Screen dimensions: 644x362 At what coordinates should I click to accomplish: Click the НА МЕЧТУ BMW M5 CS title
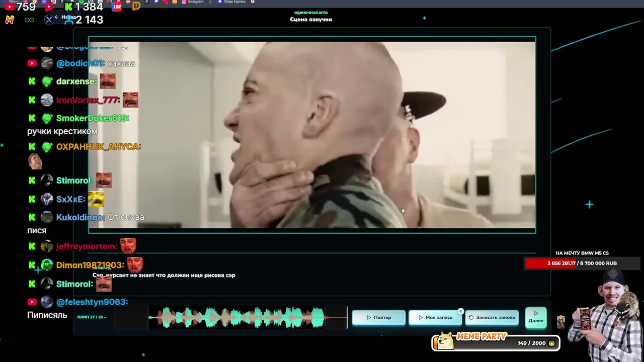(x=582, y=253)
